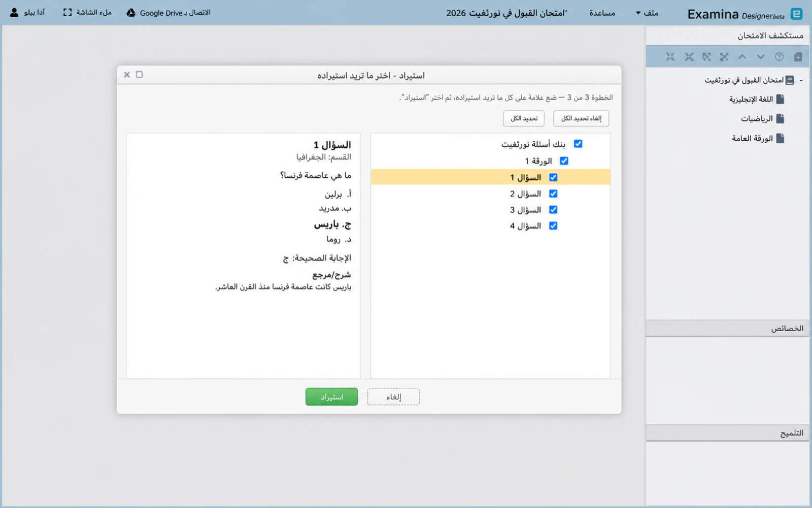Toggle the السؤال 4 checkbox

tap(553, 226)
